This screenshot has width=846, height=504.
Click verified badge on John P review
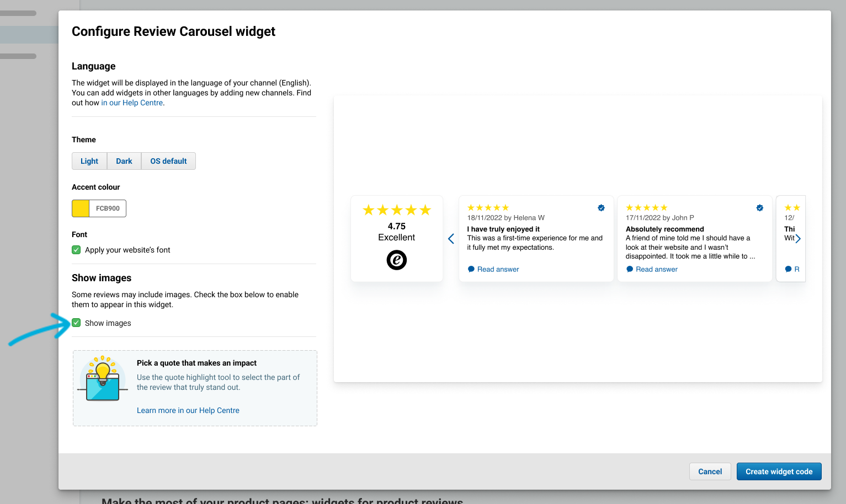click(760, 208)
